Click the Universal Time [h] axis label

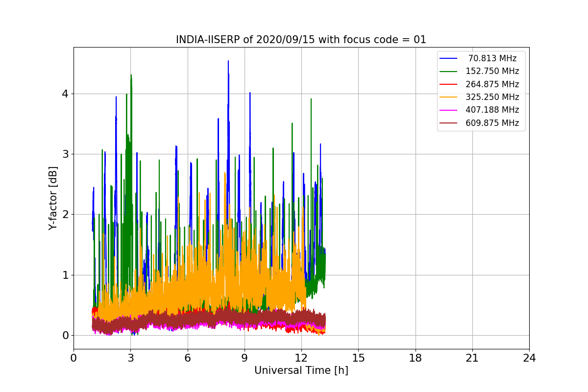coord(301,371)
